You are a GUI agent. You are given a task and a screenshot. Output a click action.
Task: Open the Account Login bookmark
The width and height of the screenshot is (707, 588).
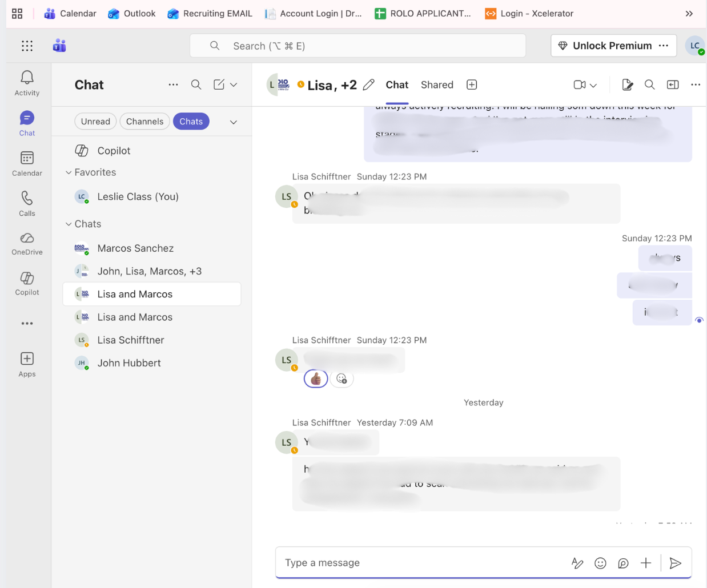coord(314,13)
